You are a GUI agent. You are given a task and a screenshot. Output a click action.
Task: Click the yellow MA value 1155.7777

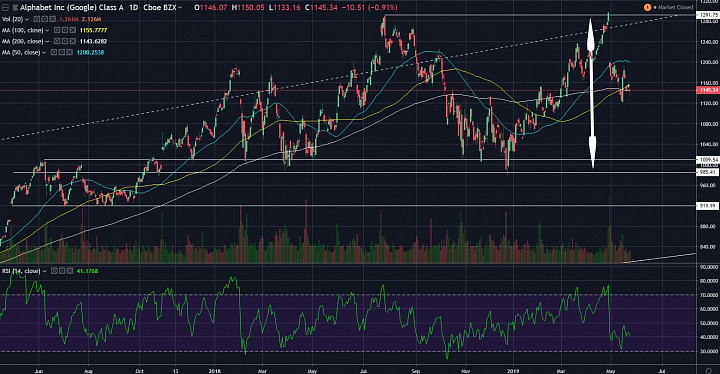[93, 30]
